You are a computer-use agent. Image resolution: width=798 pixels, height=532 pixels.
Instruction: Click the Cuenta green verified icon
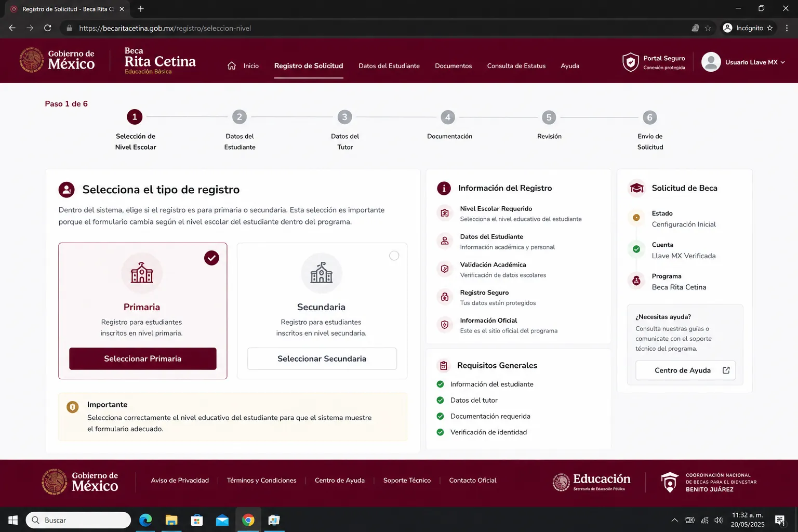tap(636, 249)
